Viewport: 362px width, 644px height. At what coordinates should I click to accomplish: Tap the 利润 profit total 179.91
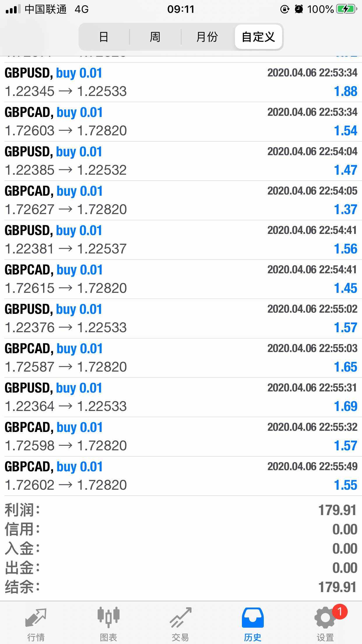[337, 510]
